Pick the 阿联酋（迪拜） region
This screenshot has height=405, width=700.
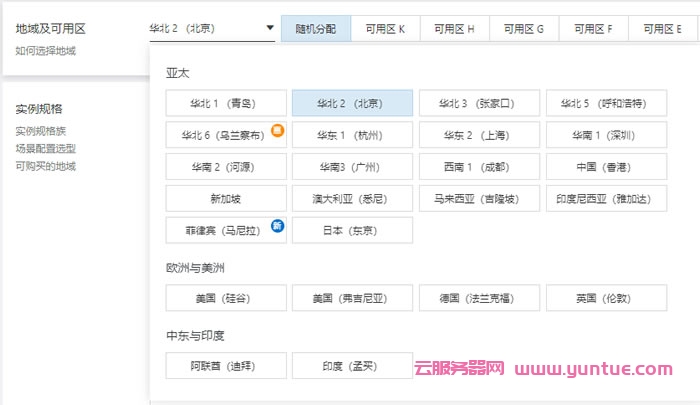227,366
